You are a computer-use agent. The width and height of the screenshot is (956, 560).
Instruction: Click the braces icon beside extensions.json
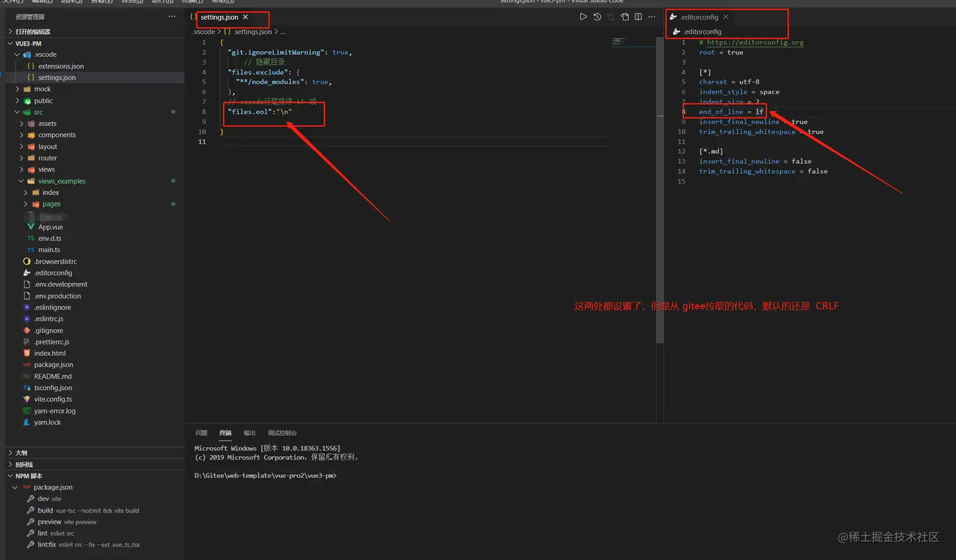point(31,66)
